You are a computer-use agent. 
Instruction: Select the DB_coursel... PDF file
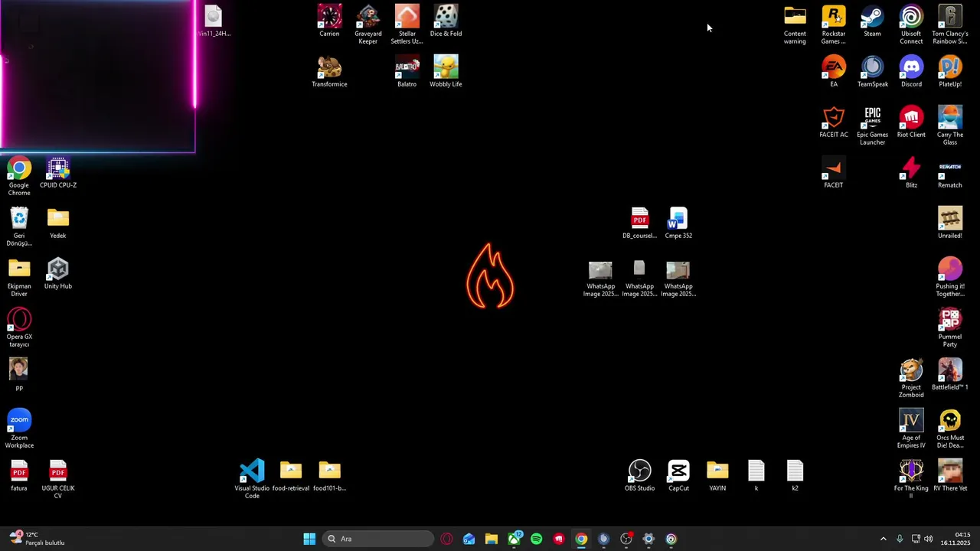point(639,223)
